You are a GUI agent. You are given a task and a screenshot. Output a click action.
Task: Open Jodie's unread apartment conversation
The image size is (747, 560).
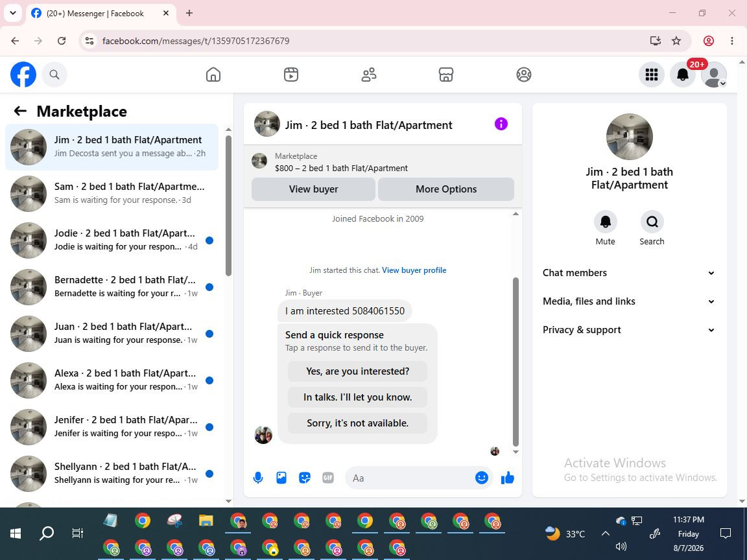coord(112,240)
